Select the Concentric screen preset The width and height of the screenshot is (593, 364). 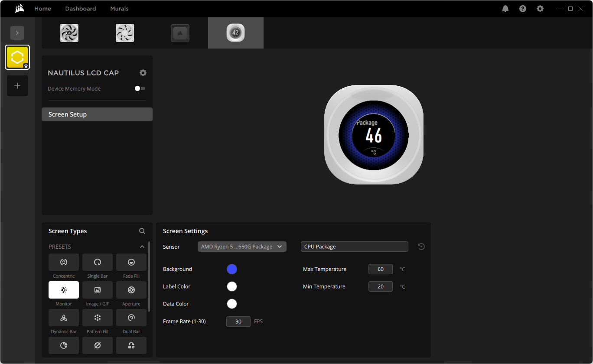64,262
